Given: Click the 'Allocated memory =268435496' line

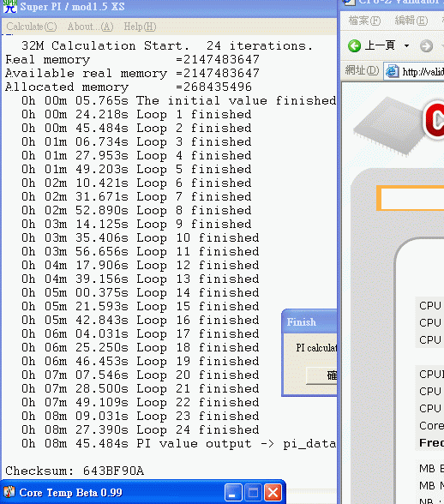Looking at the screenshot, I should (129, 87).
